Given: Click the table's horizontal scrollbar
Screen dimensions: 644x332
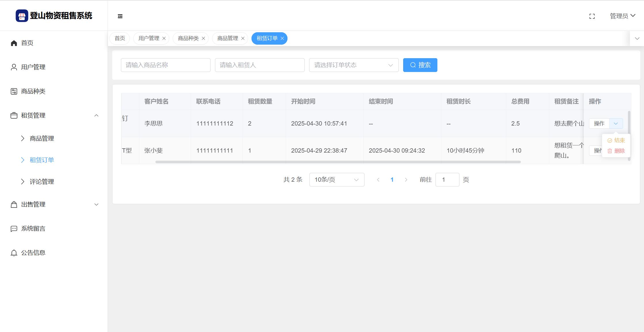Looking at the screenshot, I should 338,162.
